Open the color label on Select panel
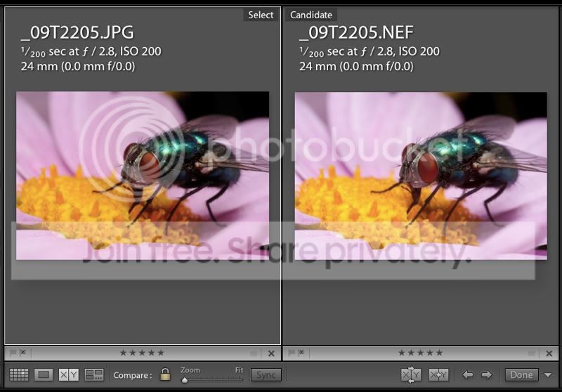 click(254, 353)
